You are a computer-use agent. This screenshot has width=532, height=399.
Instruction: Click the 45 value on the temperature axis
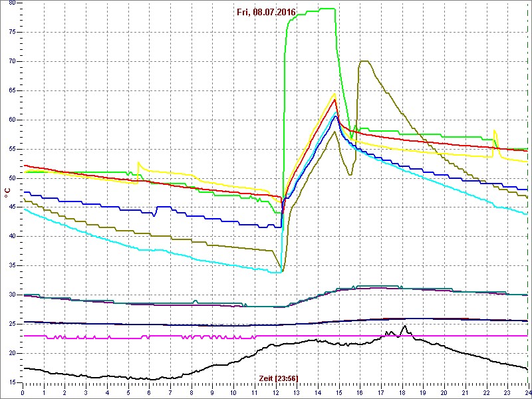(12, 207)
